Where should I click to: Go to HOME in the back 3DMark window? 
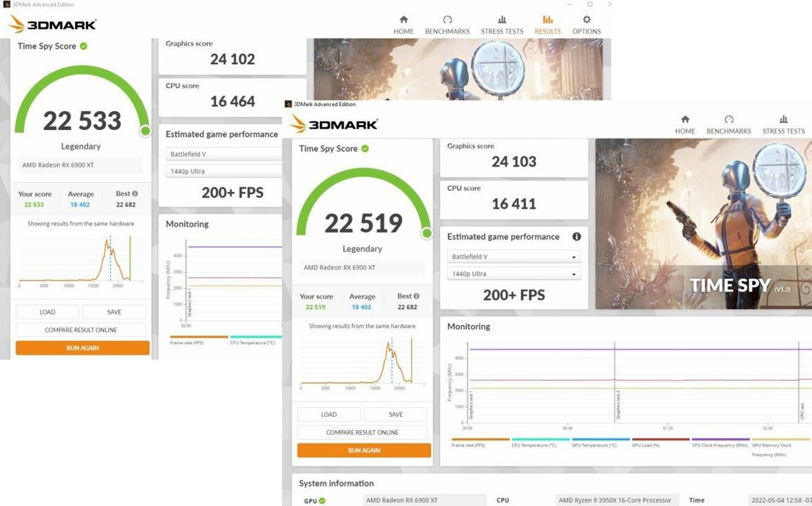(x=404, y=25)
